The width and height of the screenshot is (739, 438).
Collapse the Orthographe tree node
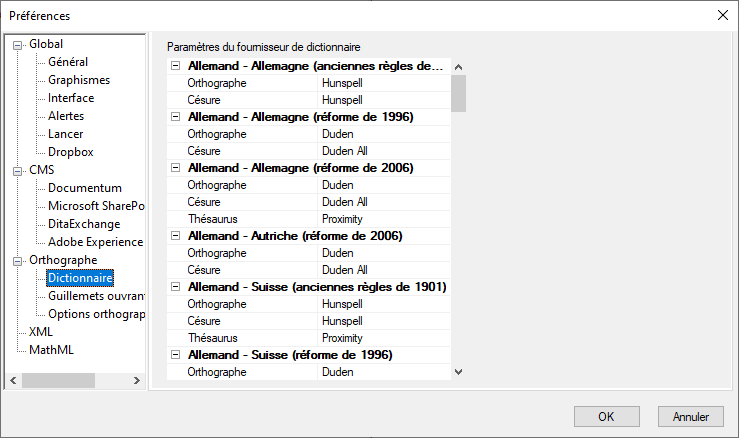coord(17,260)
